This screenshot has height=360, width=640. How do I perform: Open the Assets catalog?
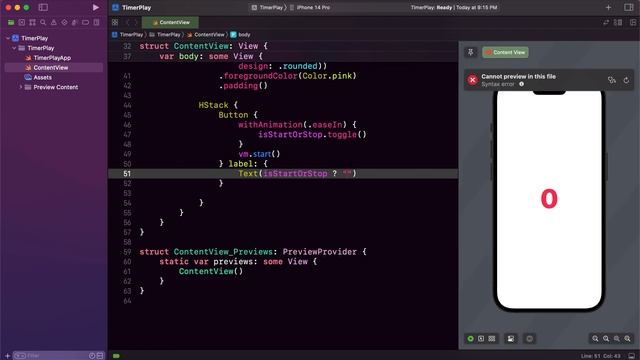click(42, 78)
